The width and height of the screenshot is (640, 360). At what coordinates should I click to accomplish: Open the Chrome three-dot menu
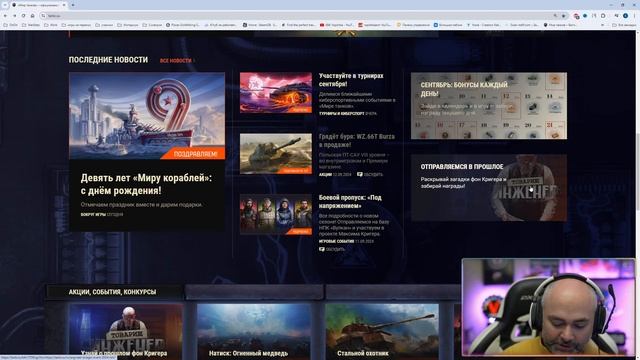pos(635,16)
